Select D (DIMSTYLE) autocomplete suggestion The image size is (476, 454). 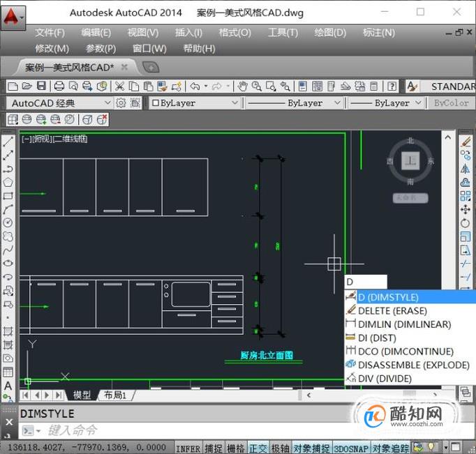[410, 297]
